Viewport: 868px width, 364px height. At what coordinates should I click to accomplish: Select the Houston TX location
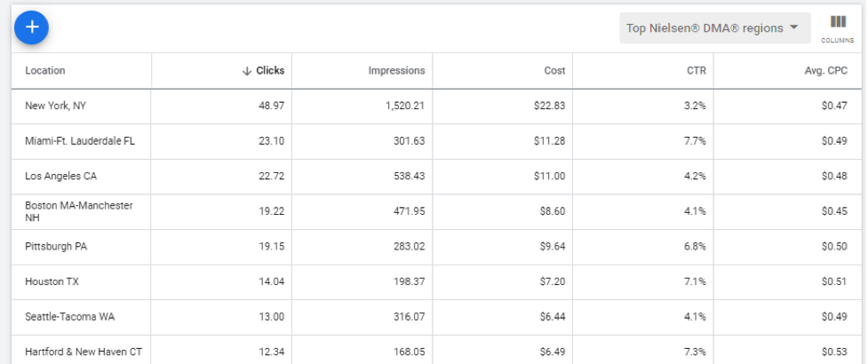(x=52, y=281)
